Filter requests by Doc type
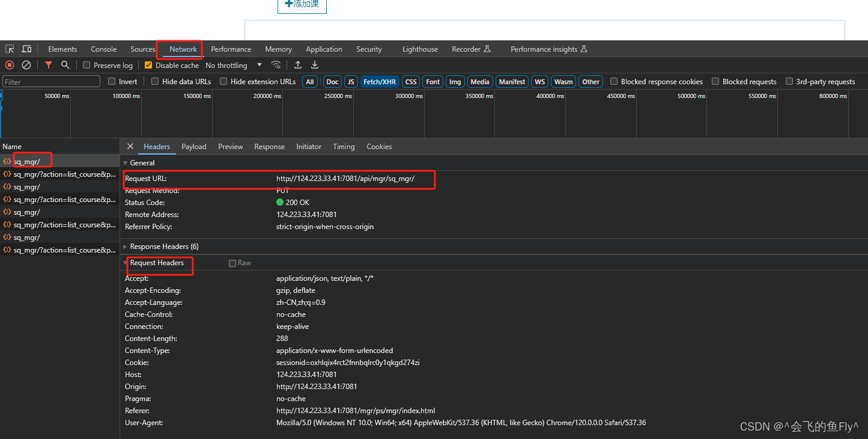Image resolution: width=868 pixels, height=439 pixels. 332,82
